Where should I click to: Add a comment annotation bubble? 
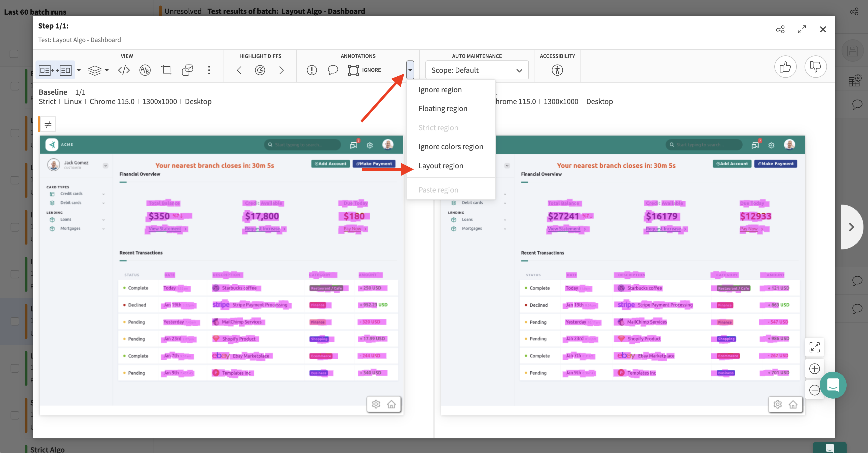(x=333, y=70)
